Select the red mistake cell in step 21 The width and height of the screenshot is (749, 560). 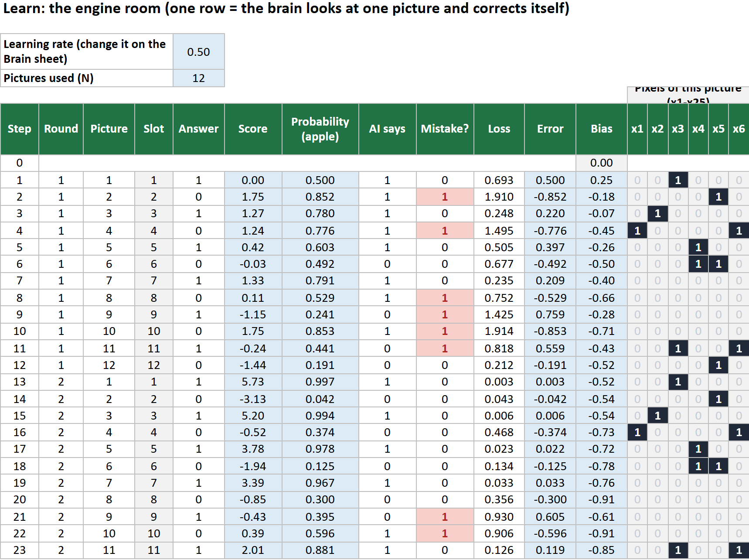[445, 517]
